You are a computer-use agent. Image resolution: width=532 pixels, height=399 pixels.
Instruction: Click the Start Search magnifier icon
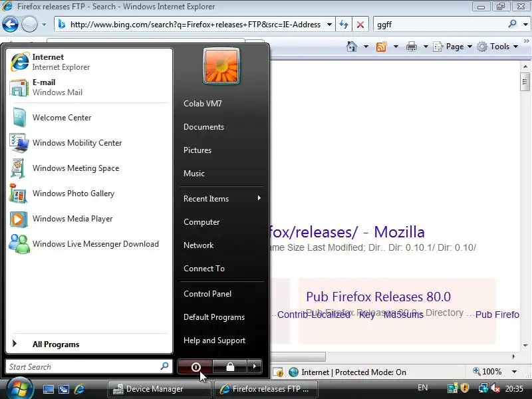coord(164,366)
